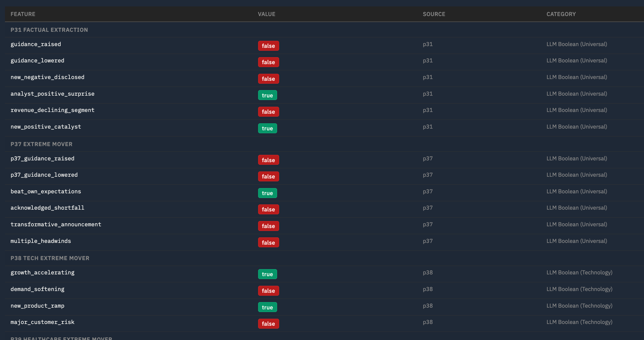This screenshot has height=340, width=644.
Task: Click the true badge for analyst_positive_surprise
Action: (x=267, y=95)
